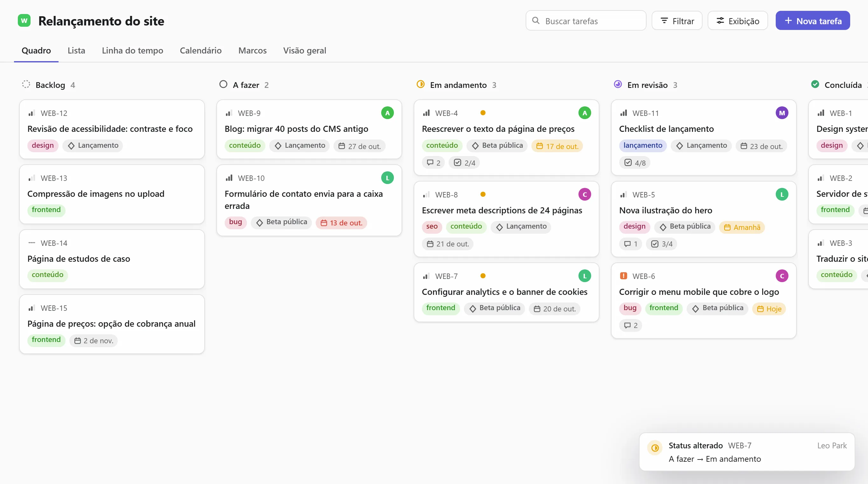Click the Buscar tarefas search field

coord(586,21)
